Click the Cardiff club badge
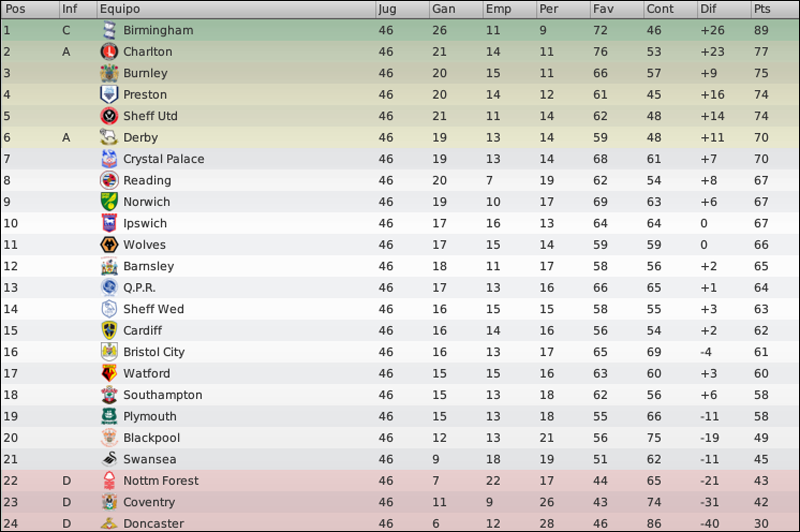The image size is (800, 532). point(109,331)
